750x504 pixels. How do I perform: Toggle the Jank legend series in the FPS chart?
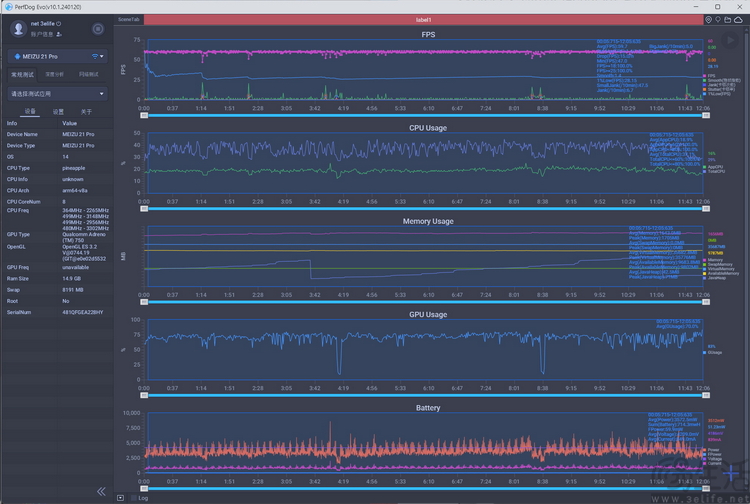719,85
